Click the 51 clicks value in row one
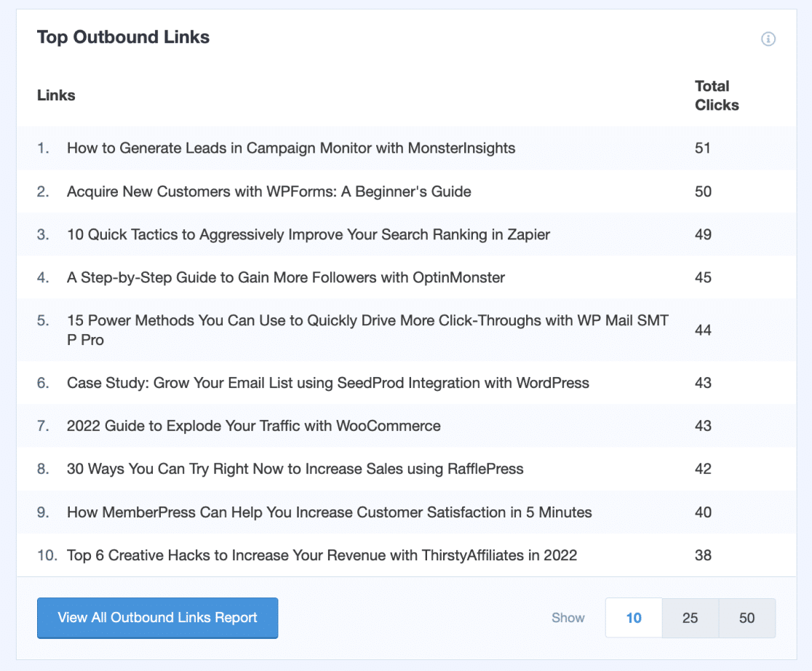 click(x=703, y=148)
